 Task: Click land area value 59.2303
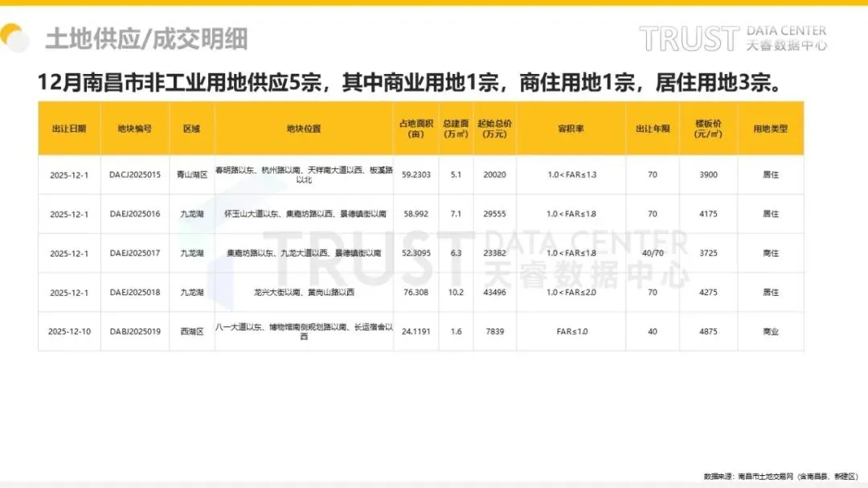click(416, 174)
